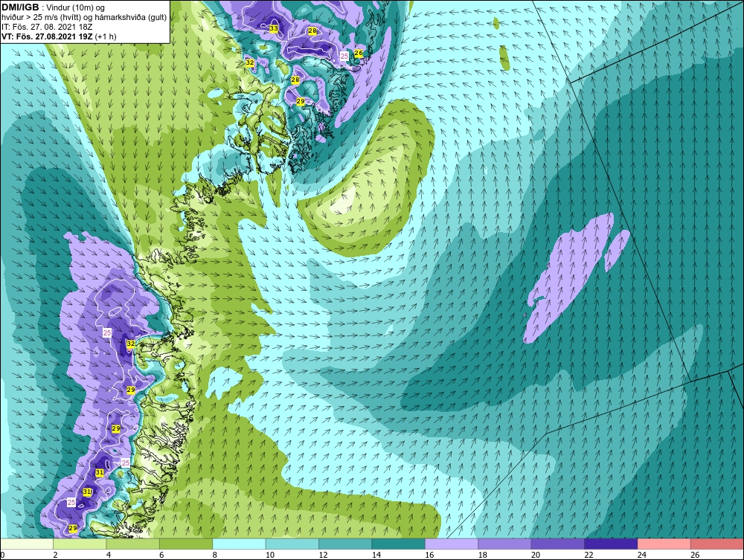
Task: Click the legend scale tick number 8
Action: point(215,555)
